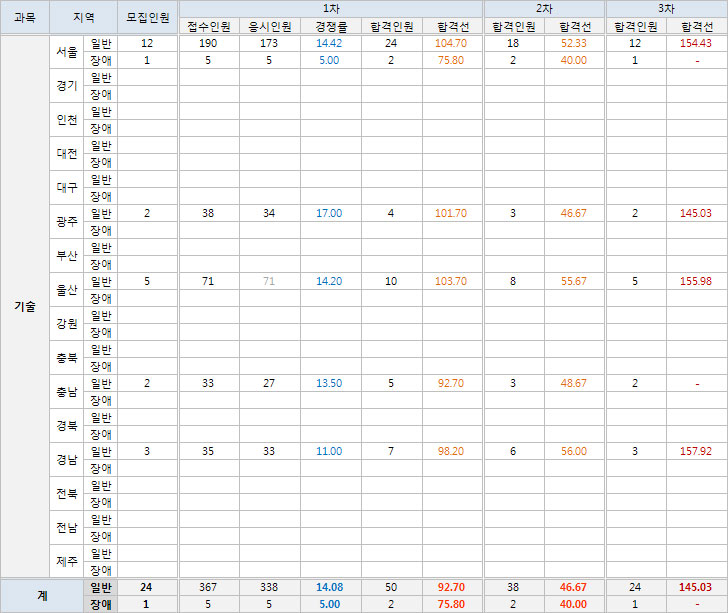Click the 14.42 competition rate
This screenshot has width=728, height=613.
click(329, 43)
